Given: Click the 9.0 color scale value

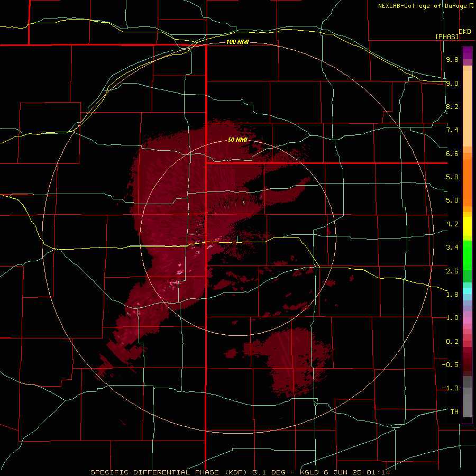Looking at the screenshot, I should pyautogui.click(x=452, y=83).
